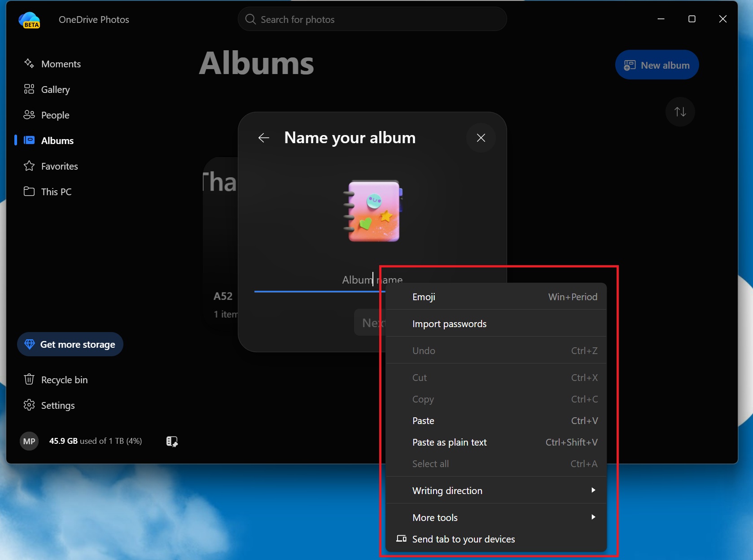Click the album notebook illustration

pyautogui.click(x=373, y=211)
